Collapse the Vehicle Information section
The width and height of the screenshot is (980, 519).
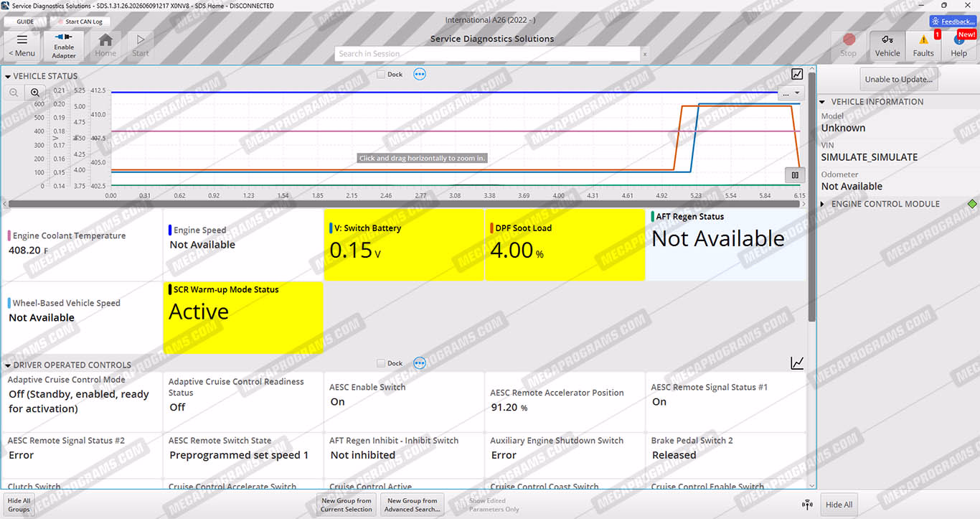pos(824,102)
